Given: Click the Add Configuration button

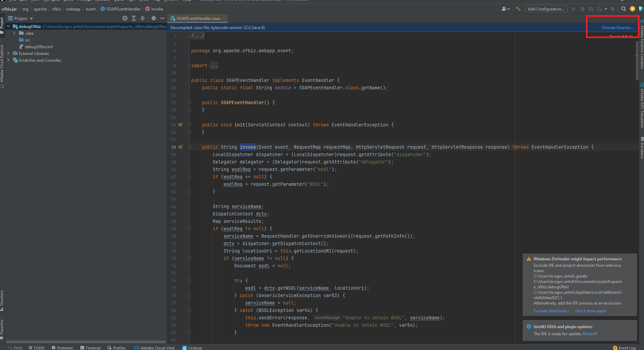Looking at the screenshot, I should 546,9.
